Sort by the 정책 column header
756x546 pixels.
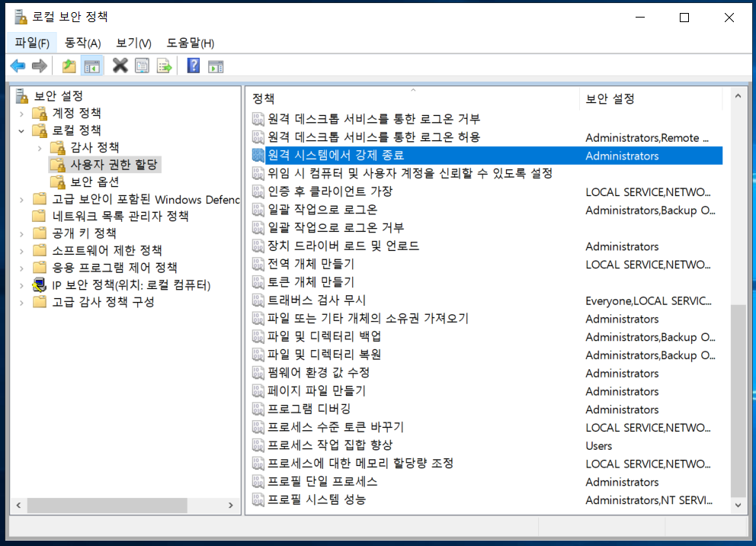[413, 98]
